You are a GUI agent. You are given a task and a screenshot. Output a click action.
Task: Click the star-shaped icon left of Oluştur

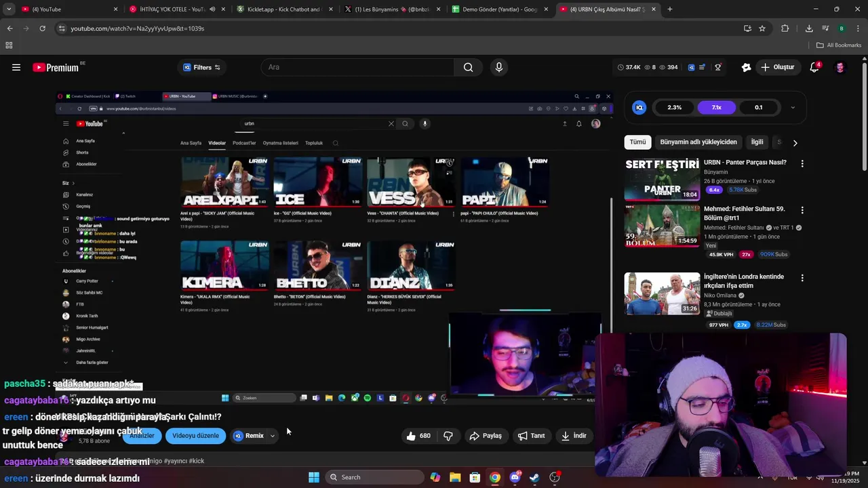pos(746,67)
